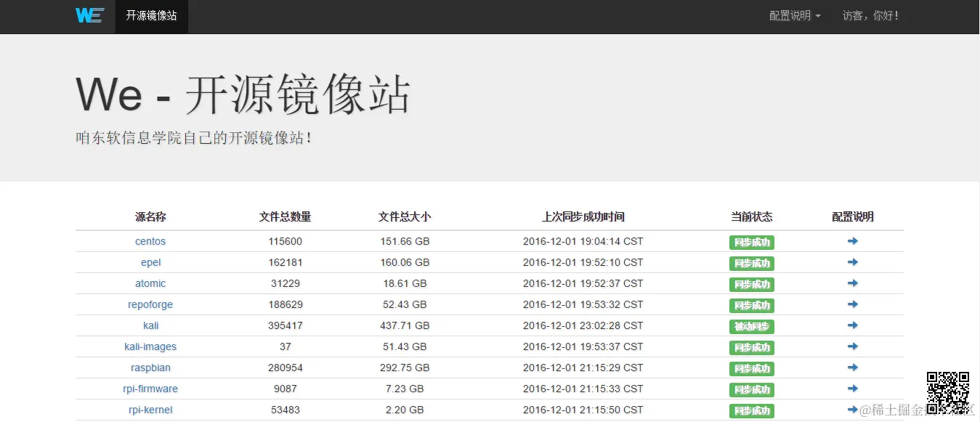Screen dimensions: 980x422
Task: Click the WE logo in navbar
Action: tap(89, 15)
